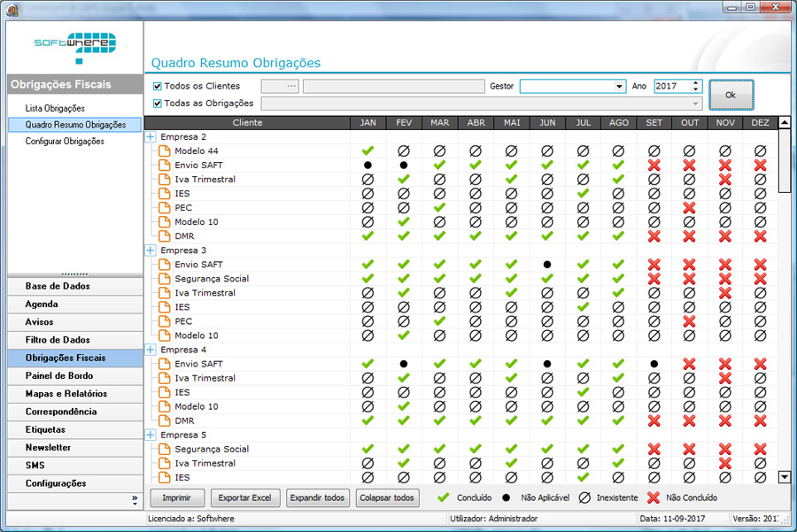Image resolution: width=797 pixels, height=532 pixels.
Task: Click the grid's vertical scrollbar down arrow
Action: [784, 477]
